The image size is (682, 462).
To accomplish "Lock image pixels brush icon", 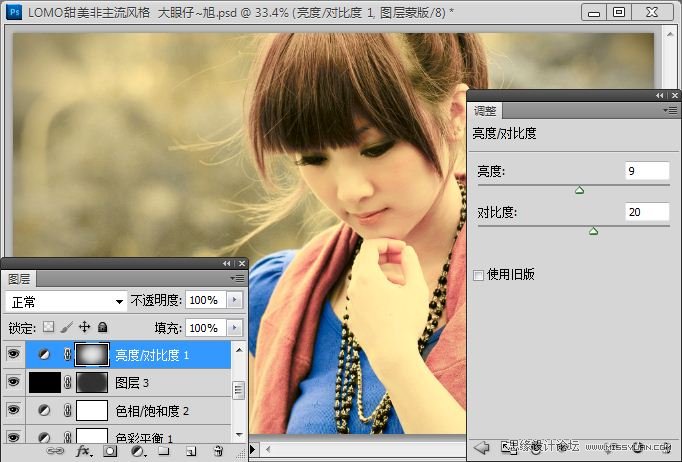I will point(67,327).
